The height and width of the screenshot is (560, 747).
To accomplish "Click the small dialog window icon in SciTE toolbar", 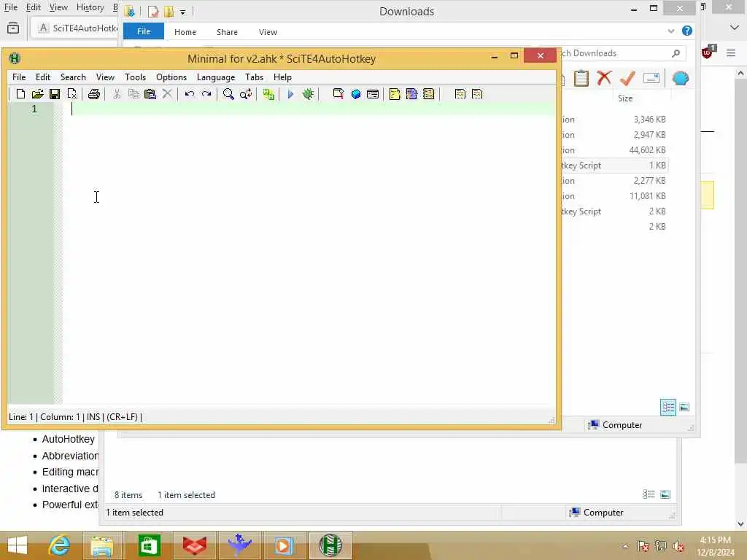I will [x=373, y=94].
